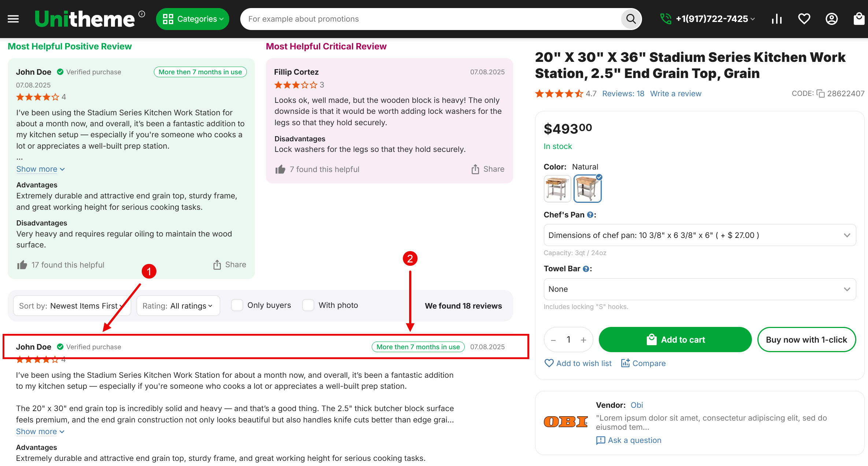868x466 pixels.
Task: Copy product code 28622407 icon
Action: (x=820, y=94)
